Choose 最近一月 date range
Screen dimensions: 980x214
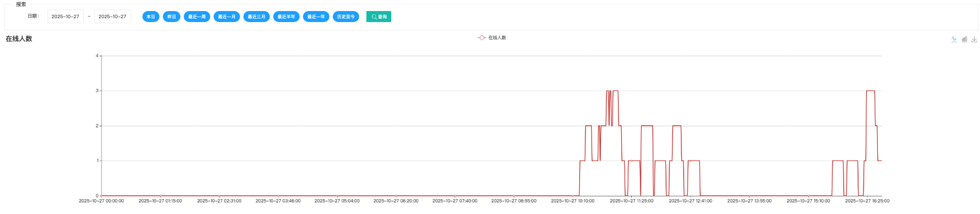(x=227, y=17)
